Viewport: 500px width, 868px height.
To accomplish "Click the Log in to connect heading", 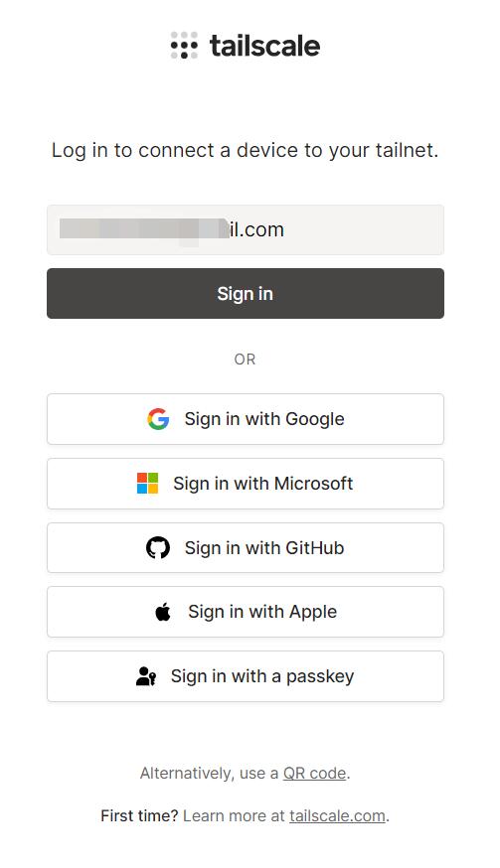I will pyautogui.click(x=245, y=150).
